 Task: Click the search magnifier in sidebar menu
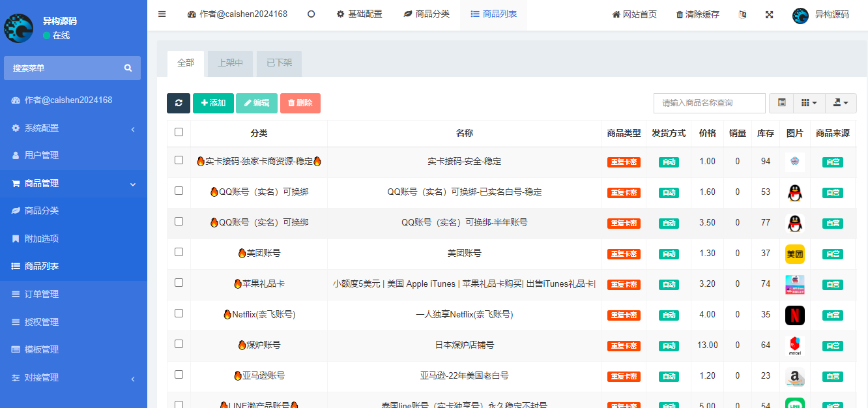128,68
